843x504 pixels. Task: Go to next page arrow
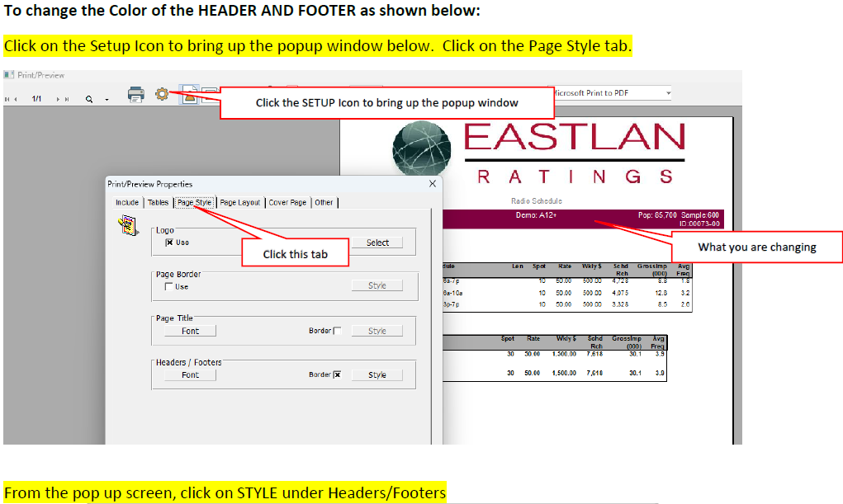coord(58,100)
